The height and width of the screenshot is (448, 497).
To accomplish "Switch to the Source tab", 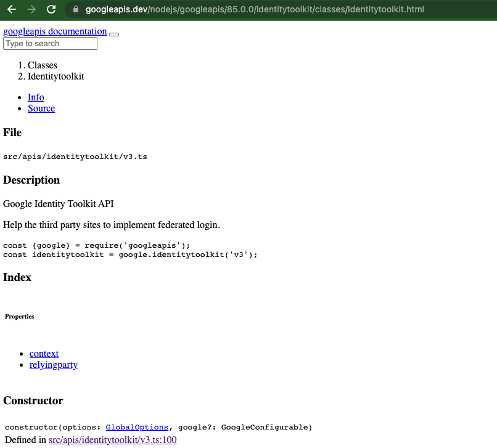I will click(41, 108).
